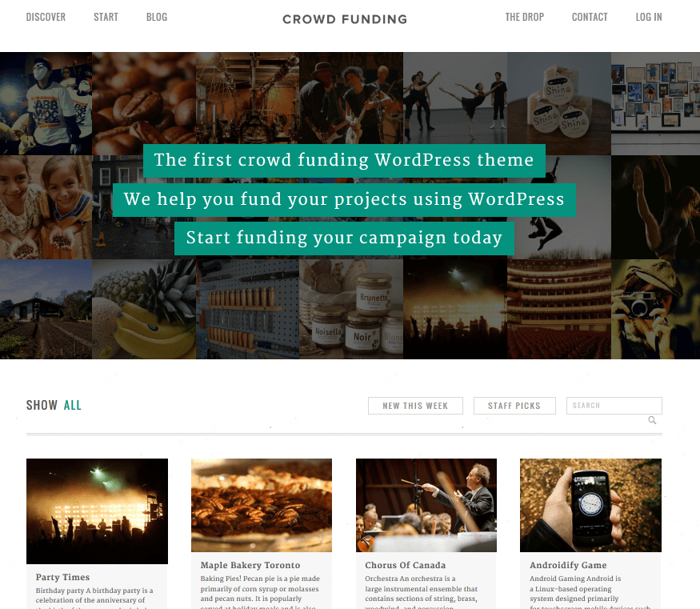This screenshot has height=609, width=700.
Task: Click the Party Times project title
Action: click(62, 577)
